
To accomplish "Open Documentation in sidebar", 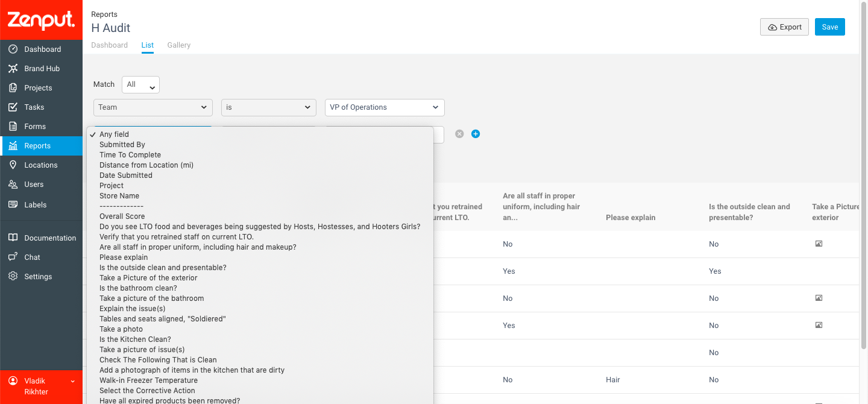I will tap(41, 238).
